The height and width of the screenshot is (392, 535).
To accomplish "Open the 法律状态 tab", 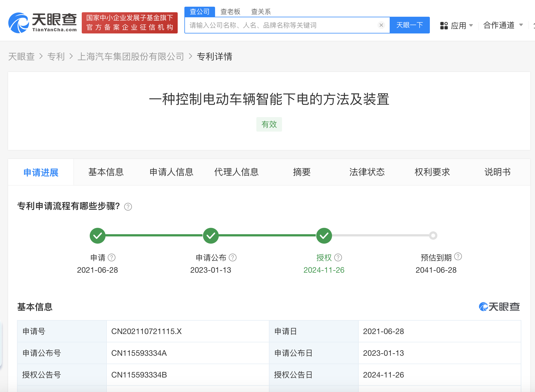I will click(x=367, y=172).
